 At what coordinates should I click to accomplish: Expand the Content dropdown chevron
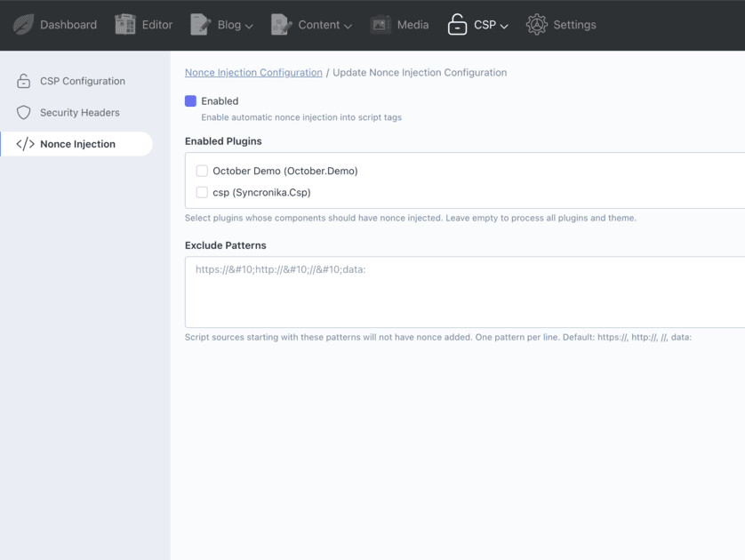(348, 27)
